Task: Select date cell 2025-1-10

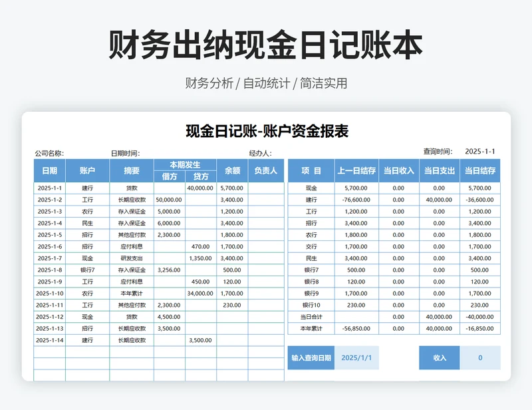Action: (49, 293)
